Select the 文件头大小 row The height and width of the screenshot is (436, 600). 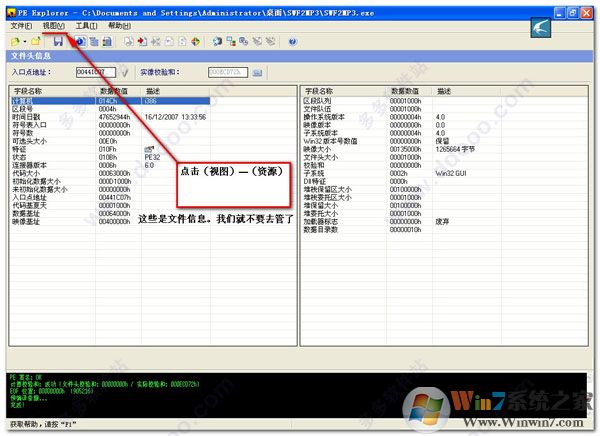point(401,157)
